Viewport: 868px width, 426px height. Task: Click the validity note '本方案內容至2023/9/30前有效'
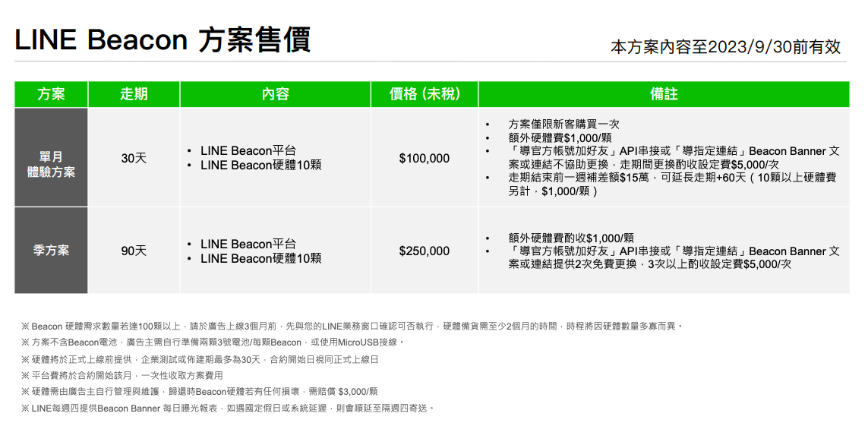point(725,46)
